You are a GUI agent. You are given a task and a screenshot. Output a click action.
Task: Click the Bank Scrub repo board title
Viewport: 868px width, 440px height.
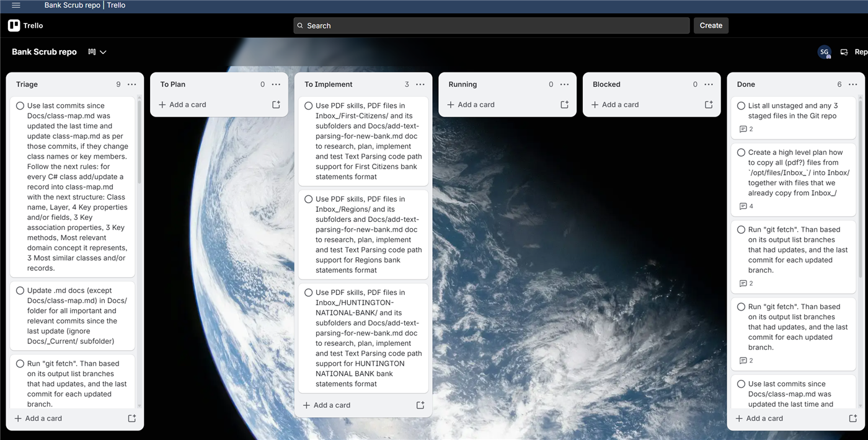44,52
